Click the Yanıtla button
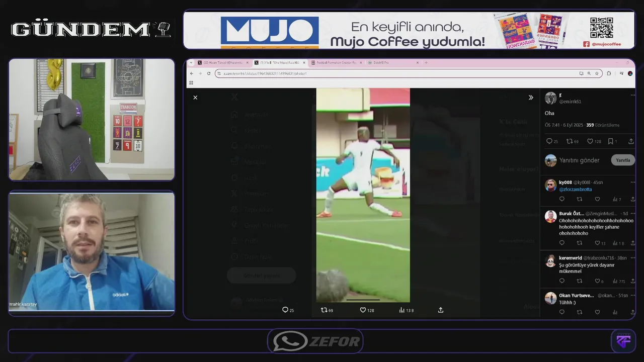The height and width of the screenshot is (362, 644). pyautogui.click(x=623, y=160)
